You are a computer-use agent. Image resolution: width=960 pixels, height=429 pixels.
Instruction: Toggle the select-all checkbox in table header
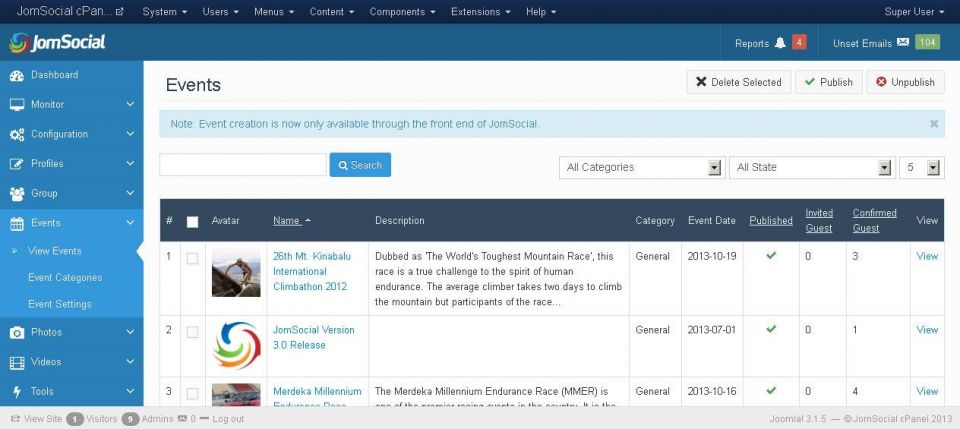tap(192, 222)
